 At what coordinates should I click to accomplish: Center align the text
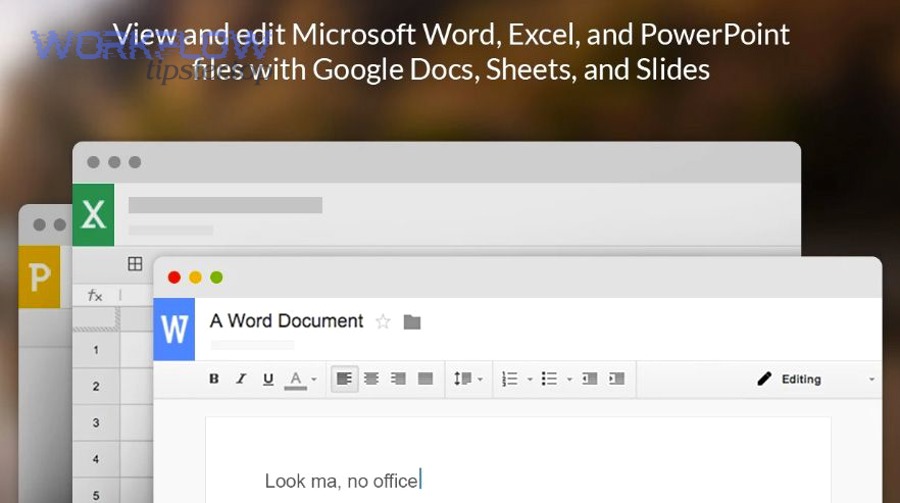click(x=371, y=379)
